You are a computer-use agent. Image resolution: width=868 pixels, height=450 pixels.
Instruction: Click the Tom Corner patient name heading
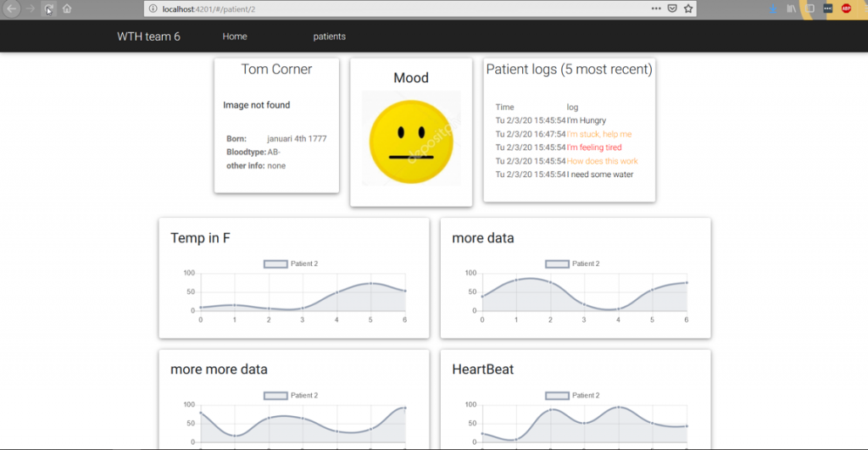tap(276, 69)
